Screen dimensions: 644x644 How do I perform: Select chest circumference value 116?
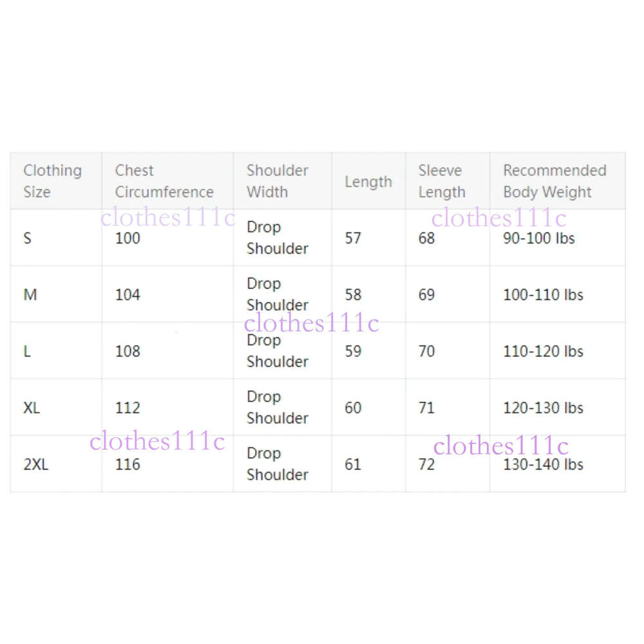tap(128, 464)
